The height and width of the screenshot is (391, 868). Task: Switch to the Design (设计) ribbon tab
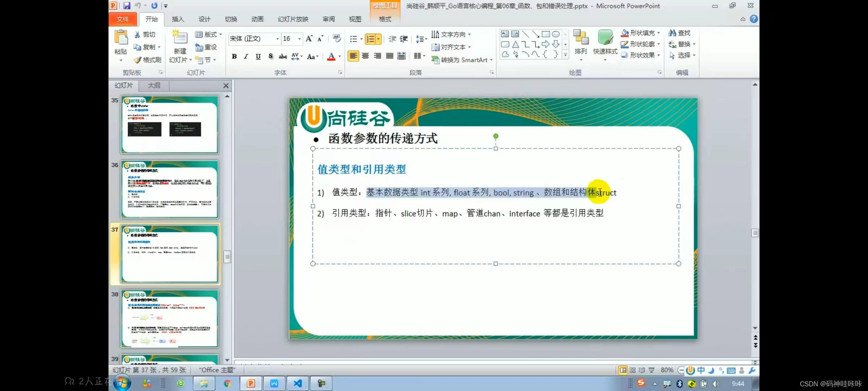click(x=204, y=19)
